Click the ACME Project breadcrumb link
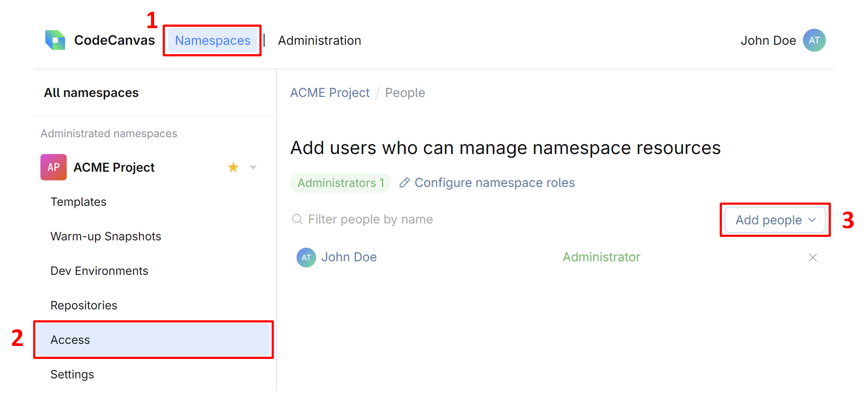Image resolution: width=868 pixels, height=399 pixels. point(329,92)
